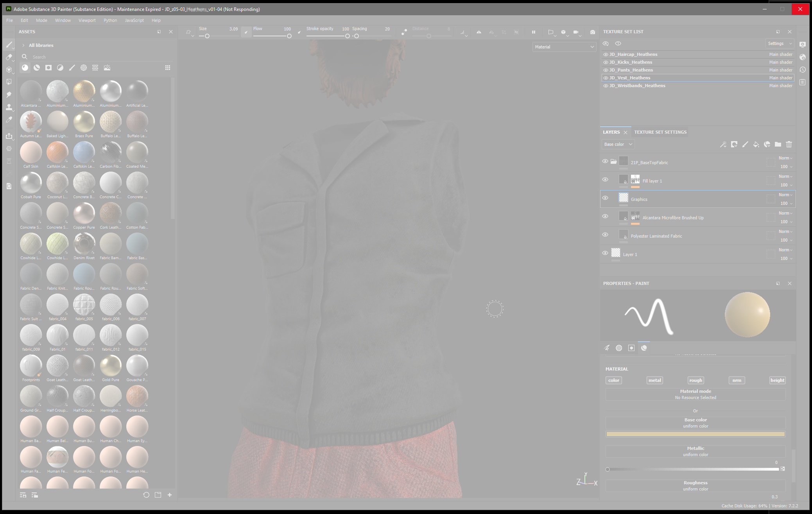The image size is (812, 514).
Task: Select the Smudge tool
Action: [9, 95]
